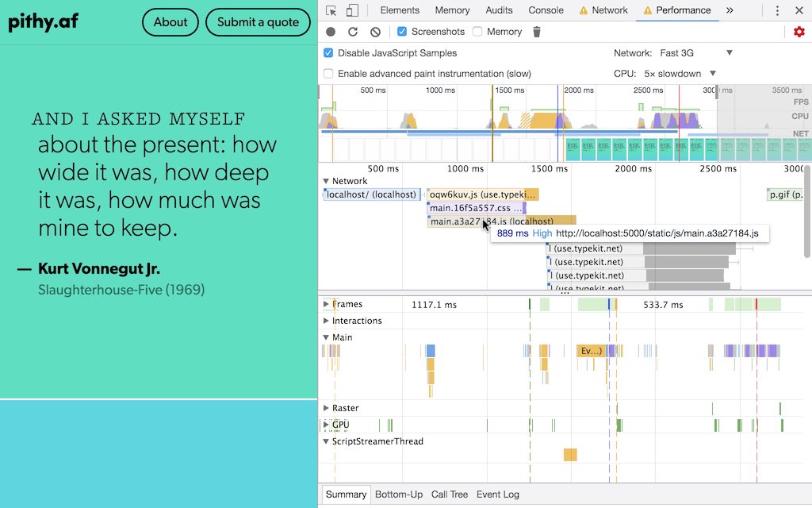Select the Summary tab
This screenshot has width=812, height=508.
346,495
